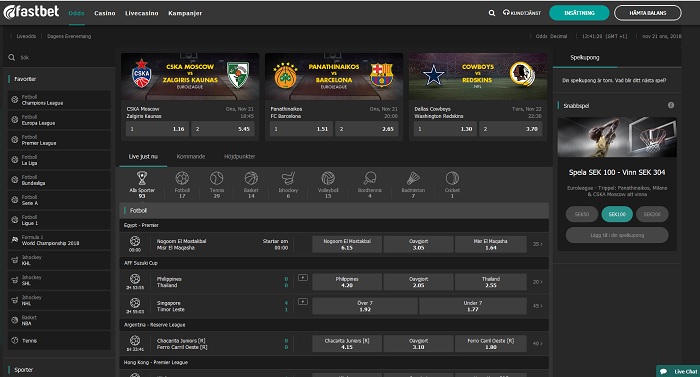Open Champions League favorite
The width and height of the screenshot is (700, 377).
point(59,100)
